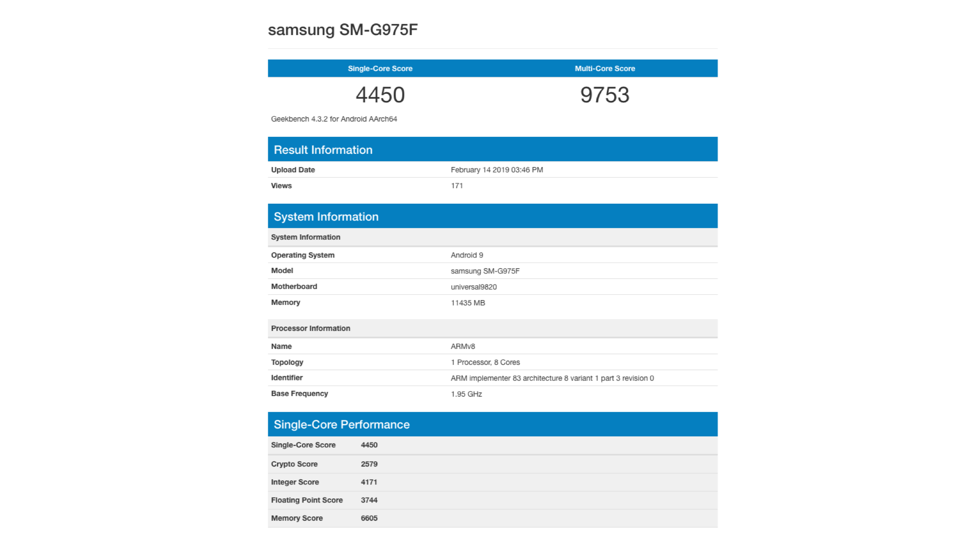
Task: Click the Topology value 1 Processor, 8 Cores
Action: pyautogui.click(x=485, y=362)
